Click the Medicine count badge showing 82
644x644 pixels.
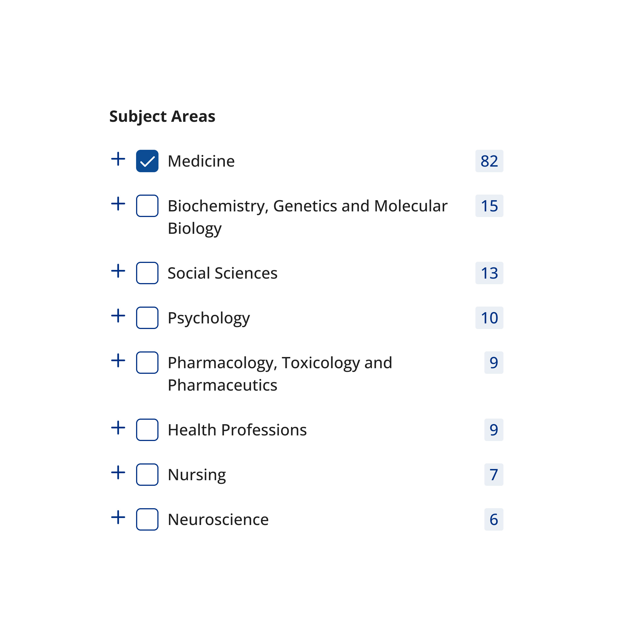click(489, 161)
